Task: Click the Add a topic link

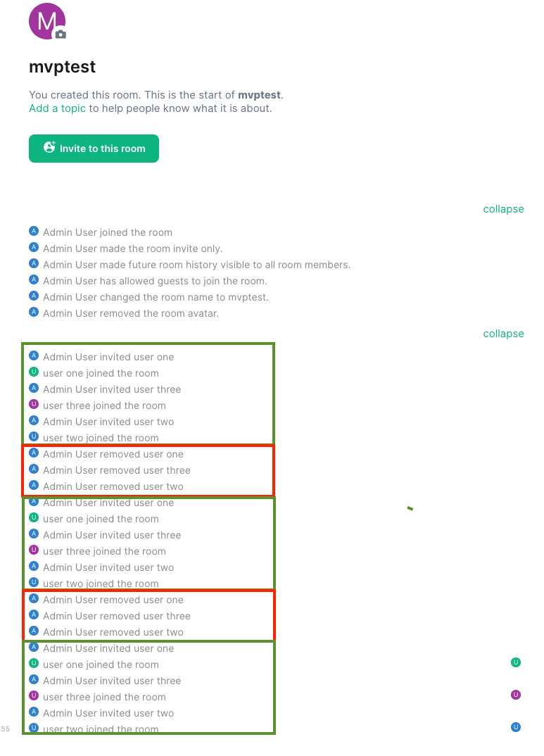Action: tap(57, 108)
